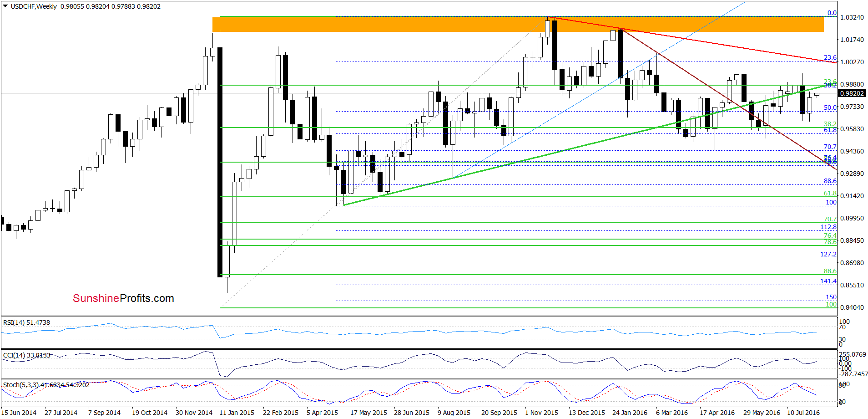Image resolution: width=868 pixels, height=419 pixels.
Task: Click the 28 Jun 2015 date label
Action: click(412, 413)
